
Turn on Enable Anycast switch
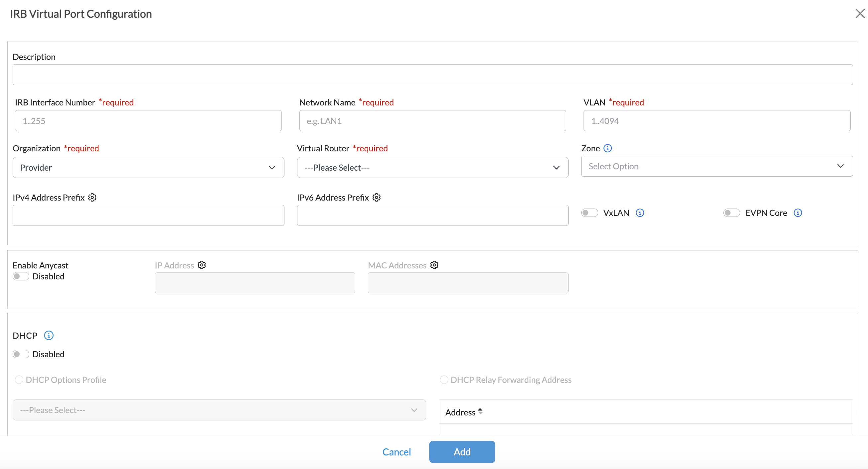coord(21,276)
